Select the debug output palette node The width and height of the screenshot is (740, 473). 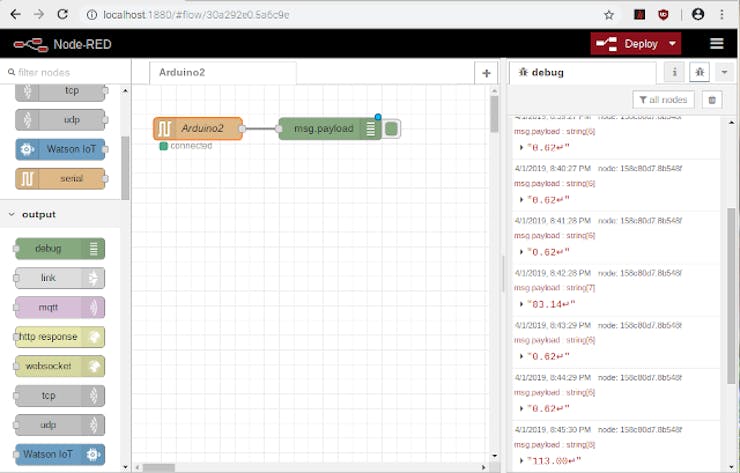click(x=60, y=249)
